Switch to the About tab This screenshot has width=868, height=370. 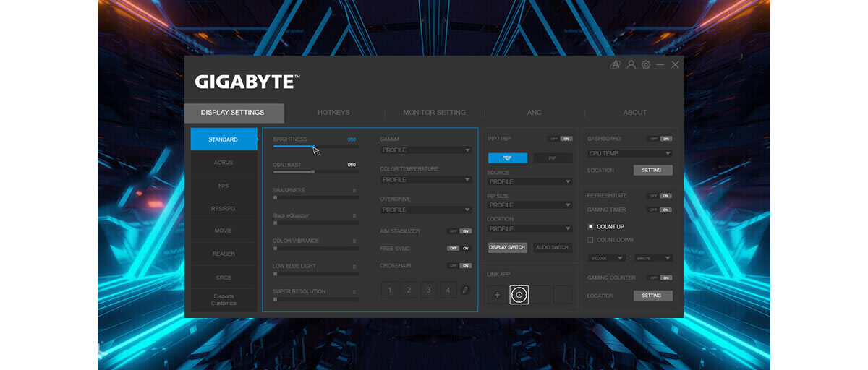(x=634, y=113)
